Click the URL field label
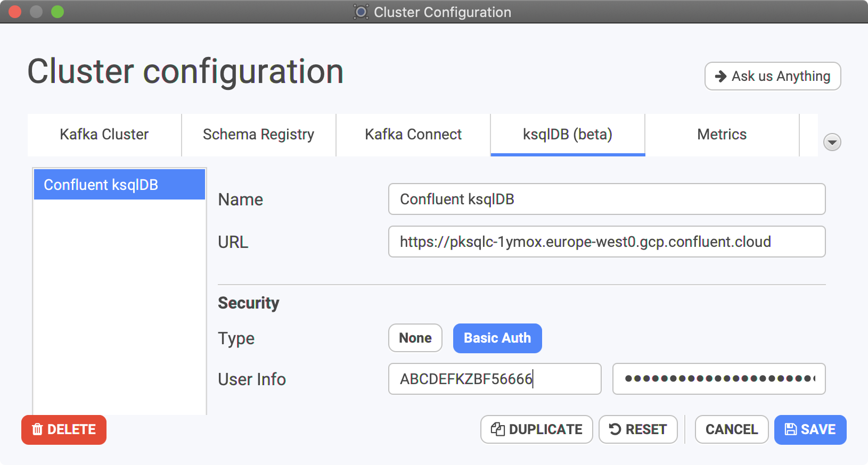The width and height of the screenshot is (868, 465). click(x=233, y=242)
